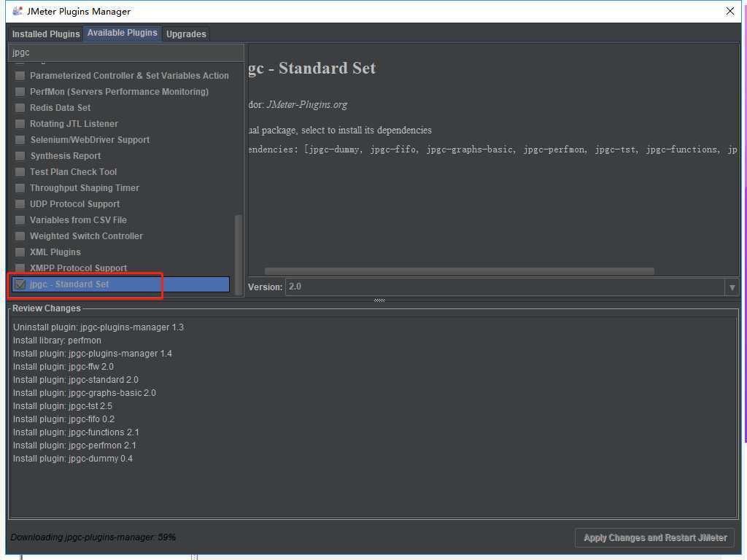747x560 pixels.
Task: Click the split pane divider grip
Action: click(379, 300)
